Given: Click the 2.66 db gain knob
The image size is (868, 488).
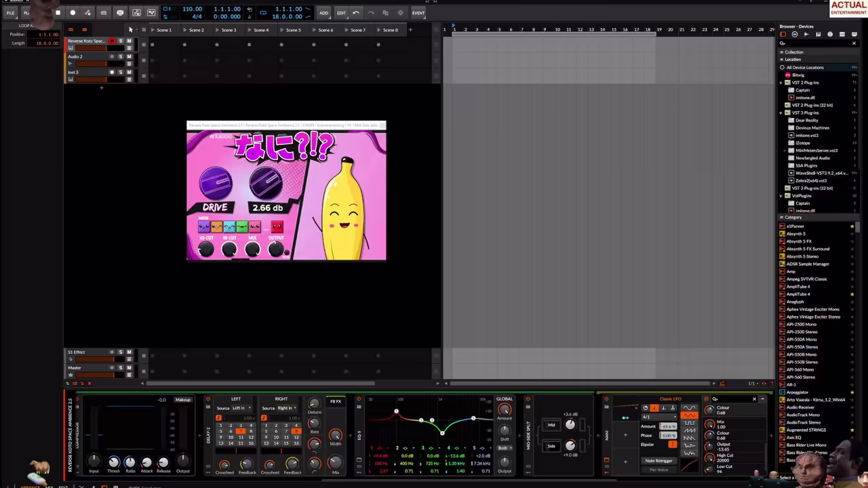Looking at the screenshot, I should point(266,182).
